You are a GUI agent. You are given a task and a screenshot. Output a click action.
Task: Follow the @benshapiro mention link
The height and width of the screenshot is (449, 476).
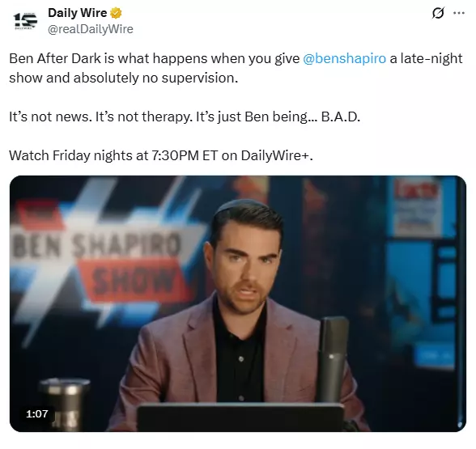[344, 58]
